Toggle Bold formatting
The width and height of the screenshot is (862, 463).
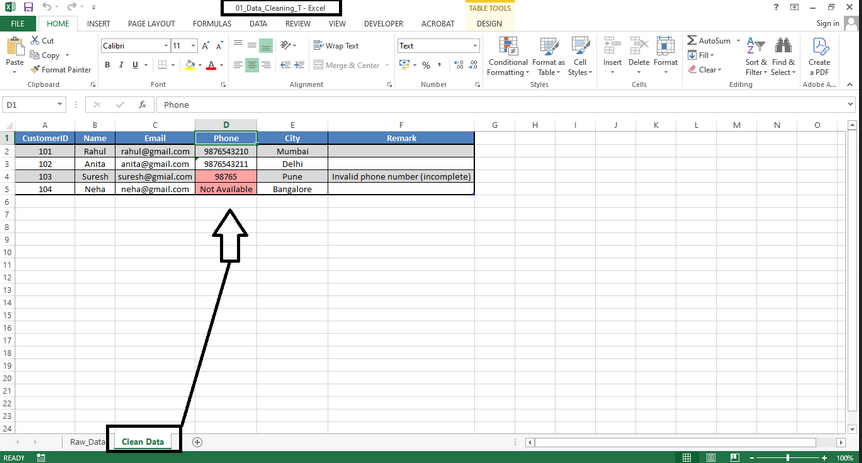point(107,65)
